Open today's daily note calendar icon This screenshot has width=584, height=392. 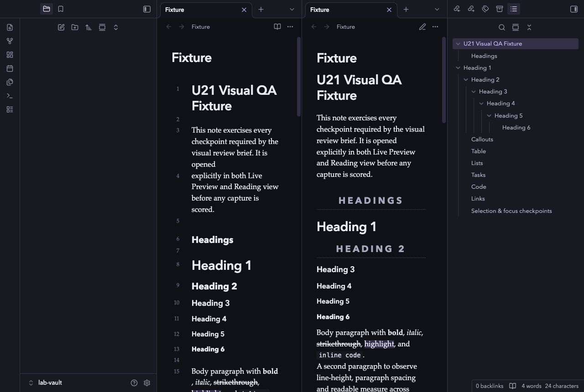click(10, 68)
